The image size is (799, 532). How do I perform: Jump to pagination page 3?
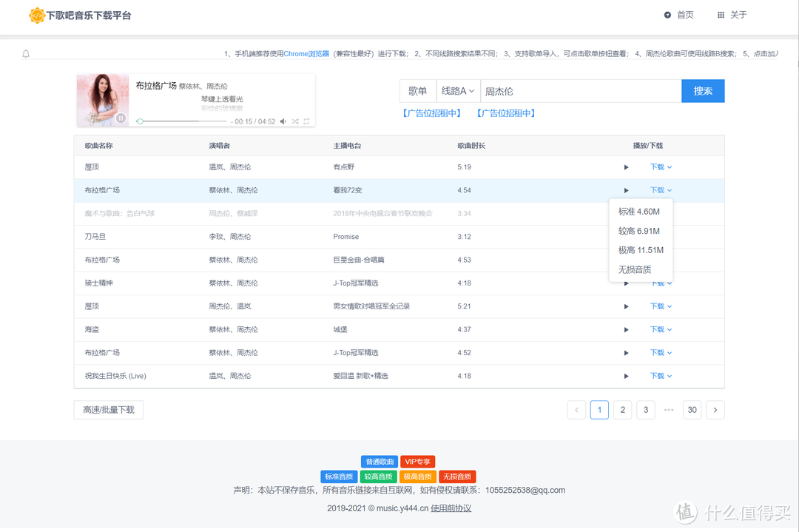tap(646, 410)
